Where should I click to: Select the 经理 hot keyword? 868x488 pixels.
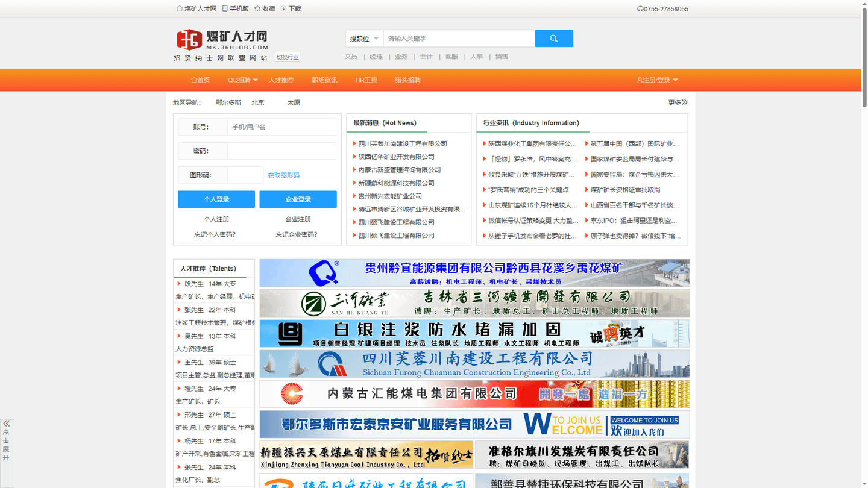pyautogui.click(x=376, y=57)
